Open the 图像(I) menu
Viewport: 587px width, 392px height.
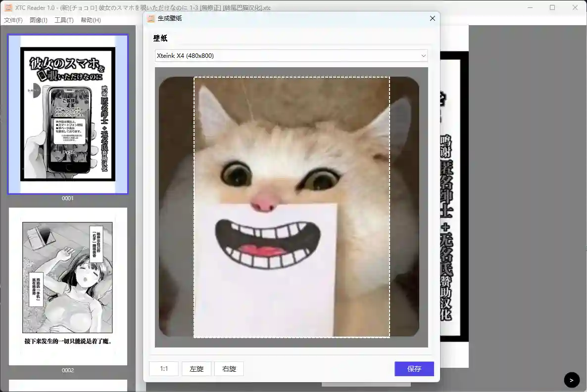click(x=38, y=20)
